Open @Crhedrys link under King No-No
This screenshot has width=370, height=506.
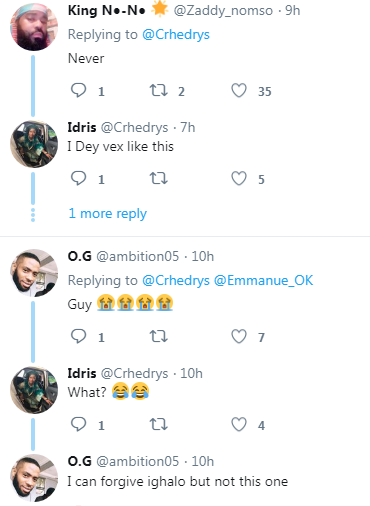176,35
